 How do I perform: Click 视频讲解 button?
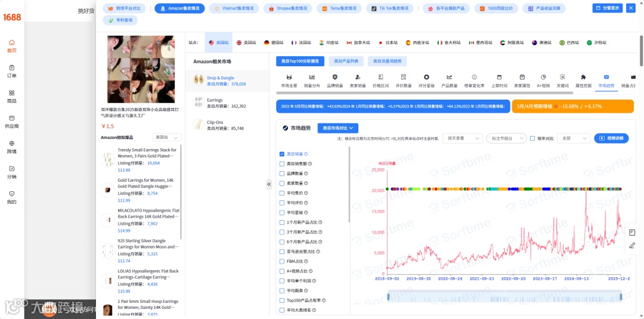[x=611, y=138]
